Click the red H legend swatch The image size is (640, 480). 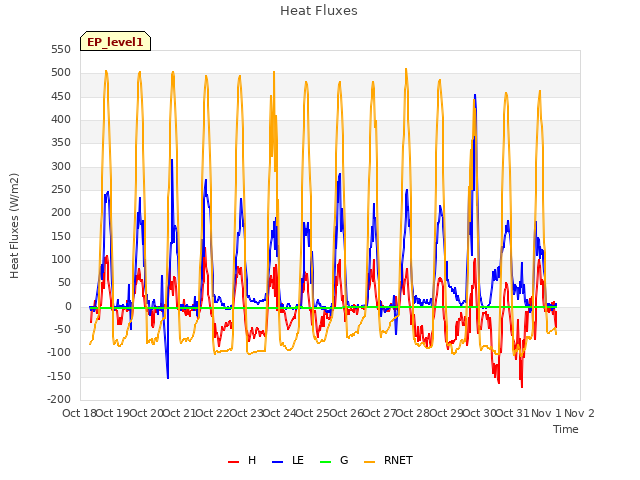point(233,462)
